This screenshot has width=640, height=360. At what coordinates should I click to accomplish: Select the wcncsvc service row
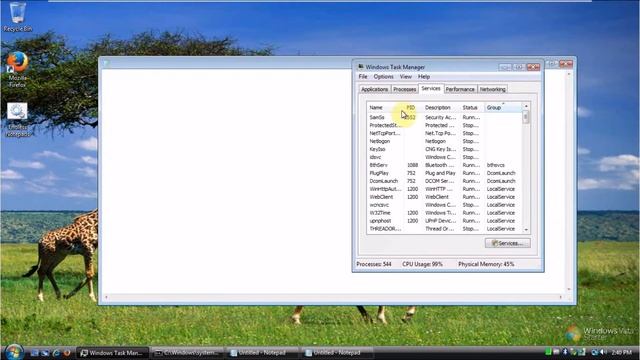click(444, 205)
